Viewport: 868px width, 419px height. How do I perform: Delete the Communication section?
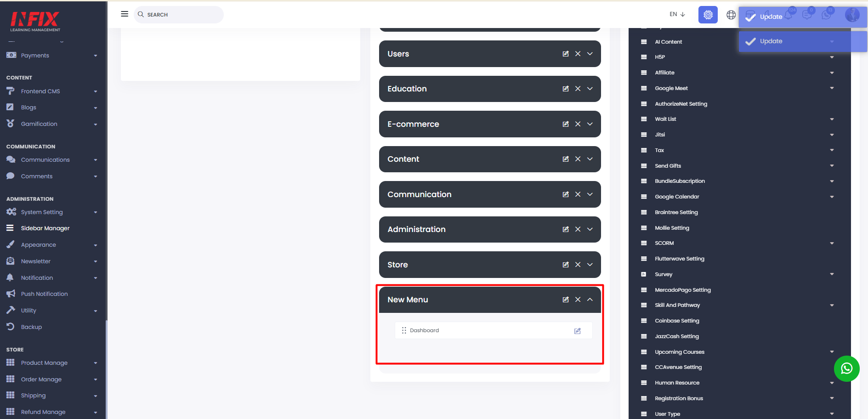(578, 194)
